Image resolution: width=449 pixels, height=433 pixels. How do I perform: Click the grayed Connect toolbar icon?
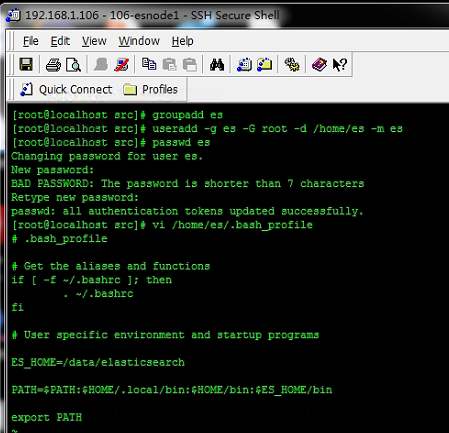101,64
